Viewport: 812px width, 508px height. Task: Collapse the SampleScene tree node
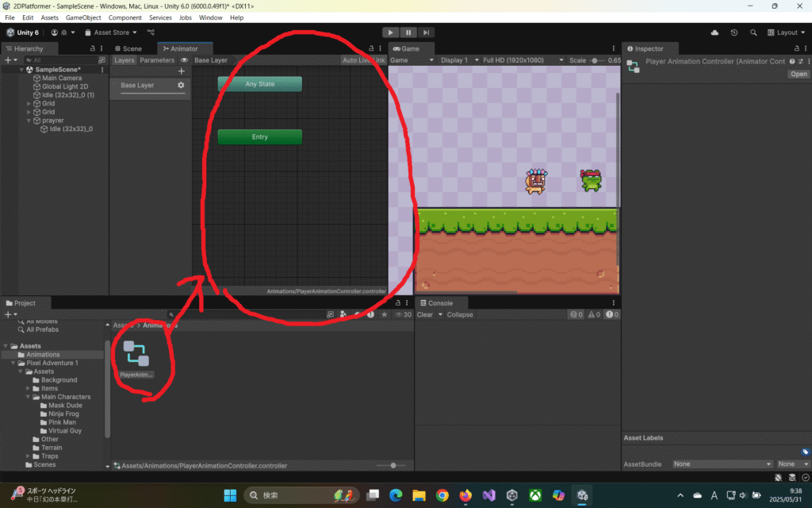(x=21, y=70)
